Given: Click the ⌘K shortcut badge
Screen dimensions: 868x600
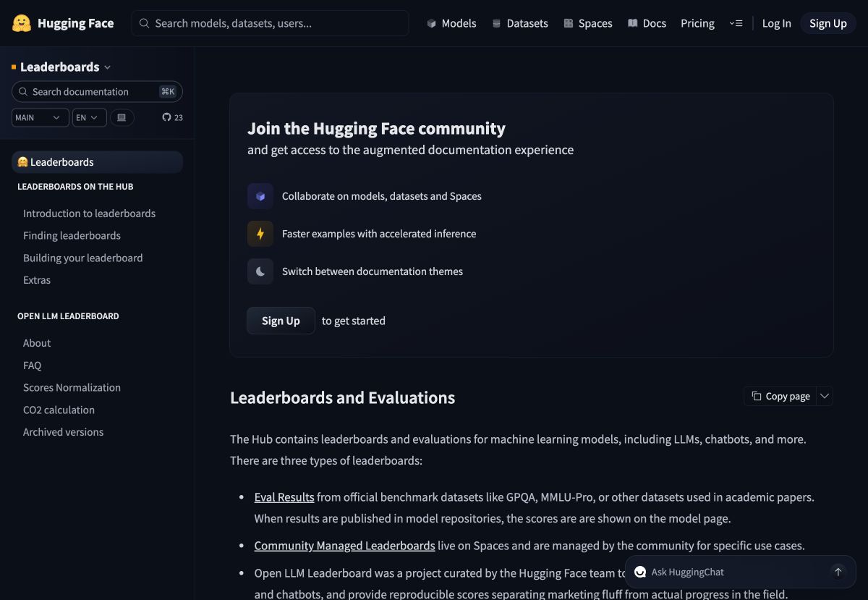Looking at the screenshot, I should tap(168, 91).
